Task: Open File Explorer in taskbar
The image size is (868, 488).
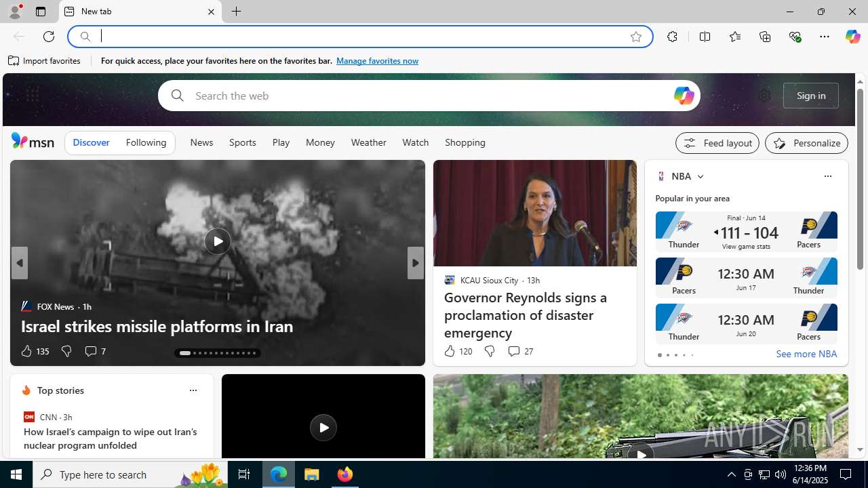Action: [312, 474]
